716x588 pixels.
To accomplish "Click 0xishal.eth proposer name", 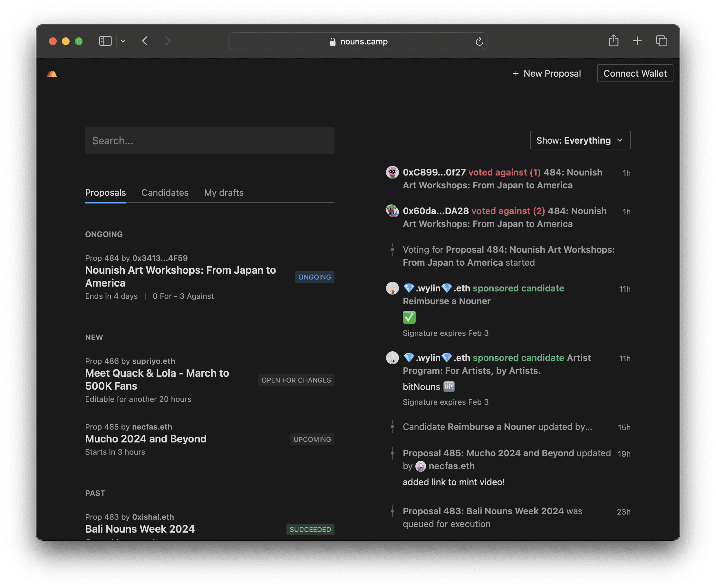I will tap(153, 517).
